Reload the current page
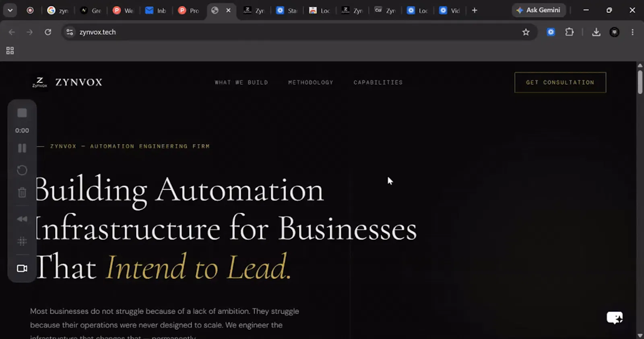Viewport: 644px width, 339px height. tap(48, 32)
